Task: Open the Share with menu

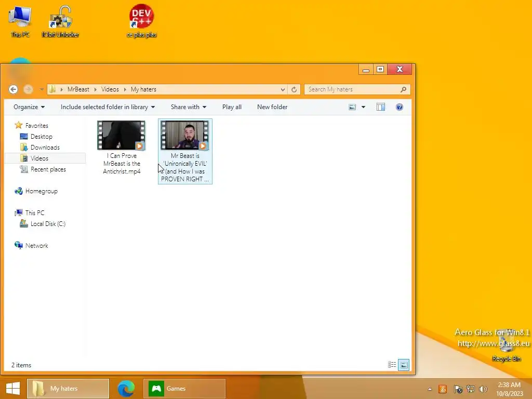Action: (188, 107)
